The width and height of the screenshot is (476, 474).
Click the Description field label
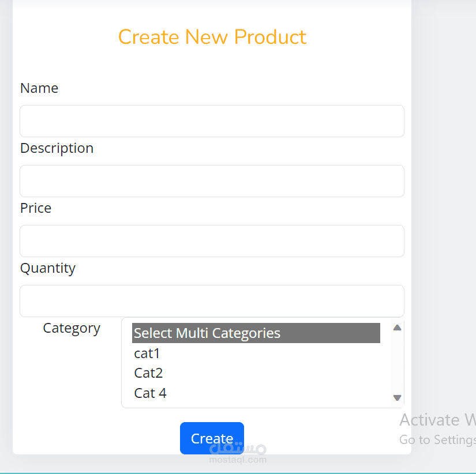(57, 148)
